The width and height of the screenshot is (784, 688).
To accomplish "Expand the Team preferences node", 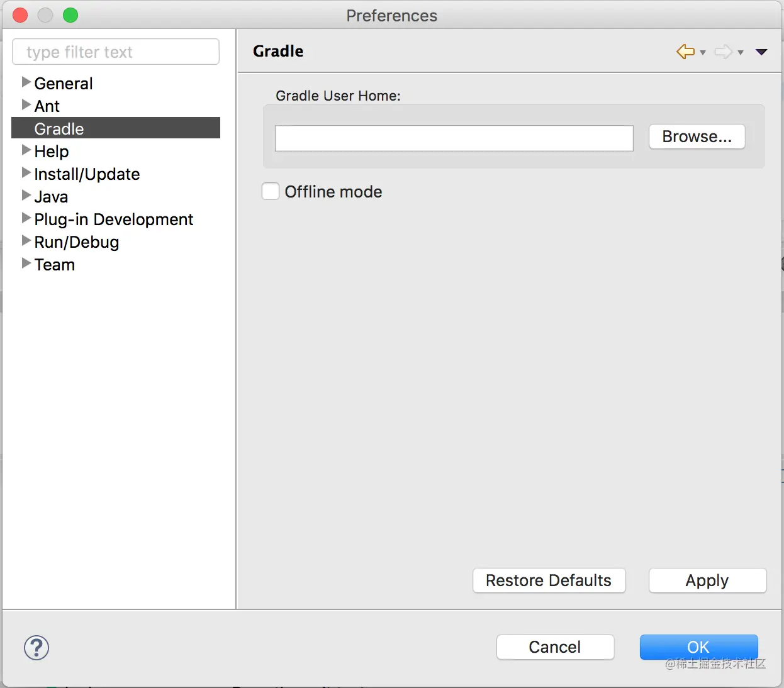I will [26, 263].
